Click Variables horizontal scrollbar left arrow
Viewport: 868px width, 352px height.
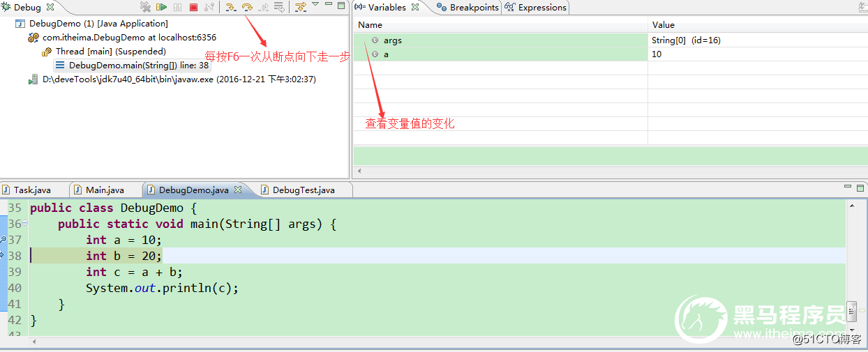click(359, 171)
